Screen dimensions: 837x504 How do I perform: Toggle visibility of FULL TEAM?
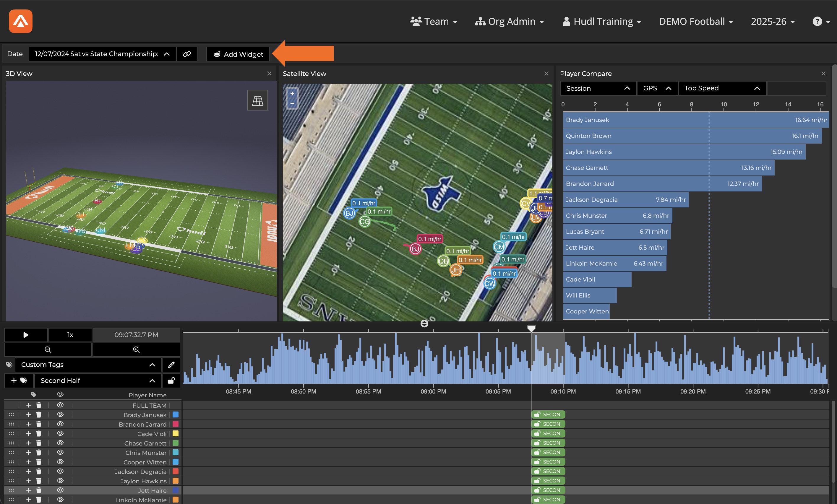pyautogui.click(x=61, y=405)
